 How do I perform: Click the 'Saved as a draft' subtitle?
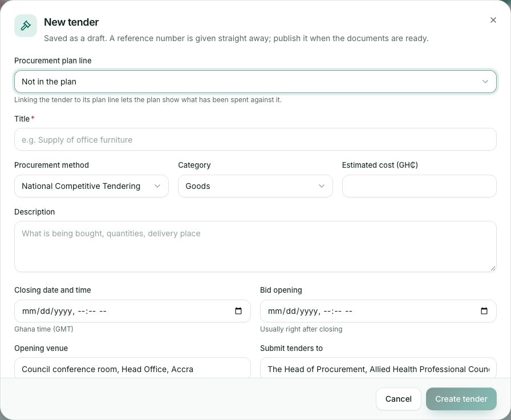tap(236, 38)
